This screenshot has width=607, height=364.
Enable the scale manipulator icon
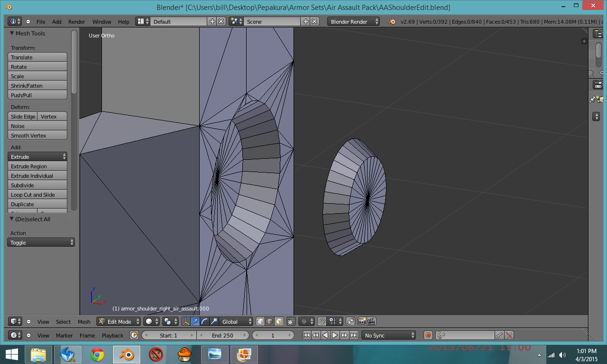[214, 321]
